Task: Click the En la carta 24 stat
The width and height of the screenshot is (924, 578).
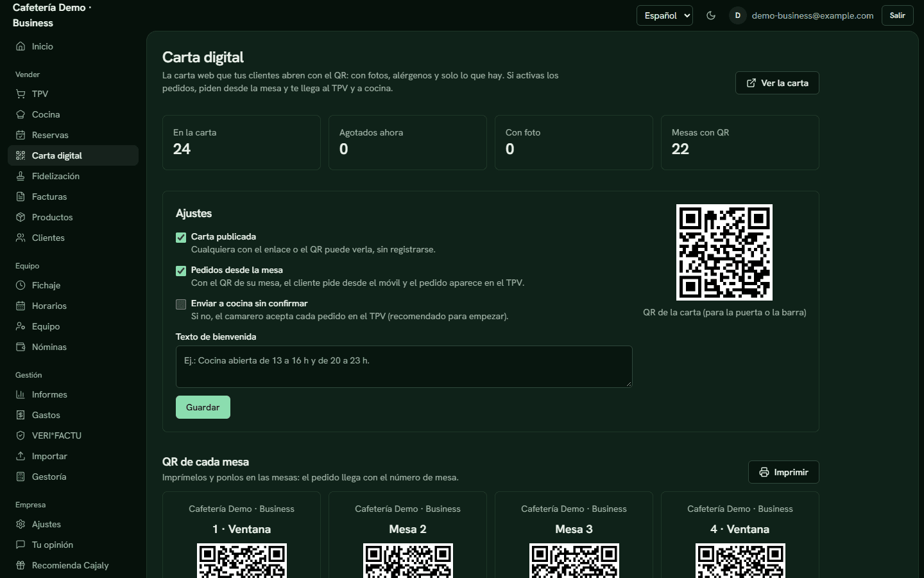Action: pyautogui.click(x=241, y=143)
